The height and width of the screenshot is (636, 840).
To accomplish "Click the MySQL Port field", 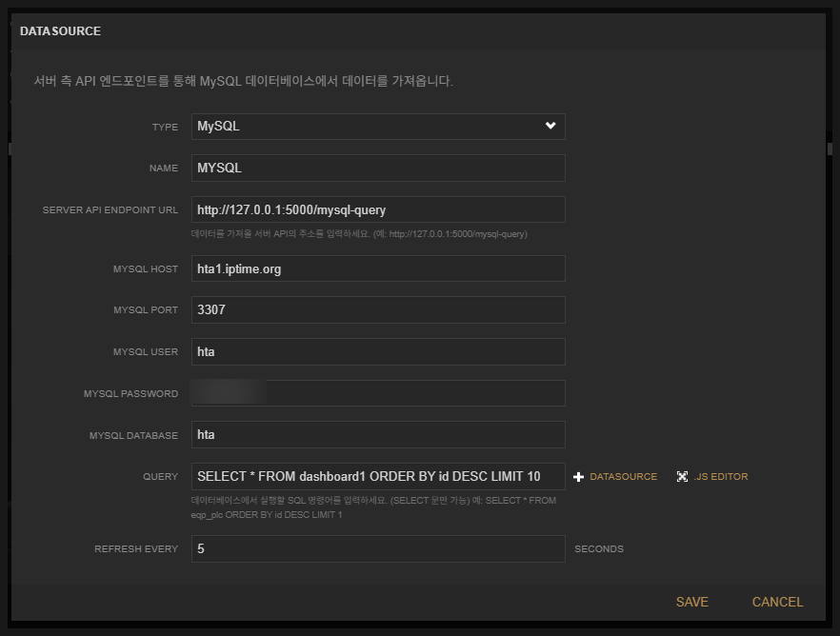I will 378,310.
